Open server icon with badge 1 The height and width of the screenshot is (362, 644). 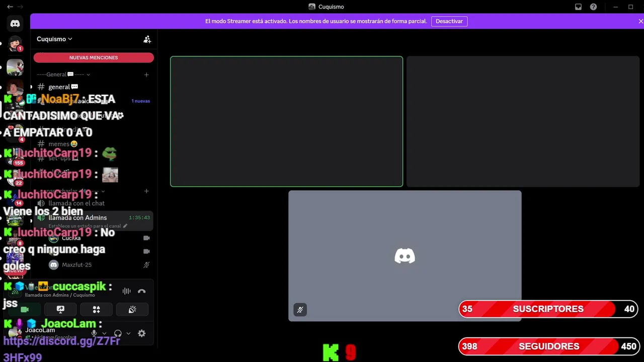click(x=15, y=44)
